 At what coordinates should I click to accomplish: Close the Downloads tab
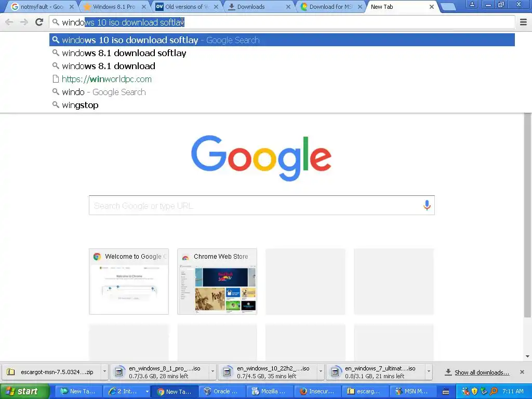[x=288, y=7]
